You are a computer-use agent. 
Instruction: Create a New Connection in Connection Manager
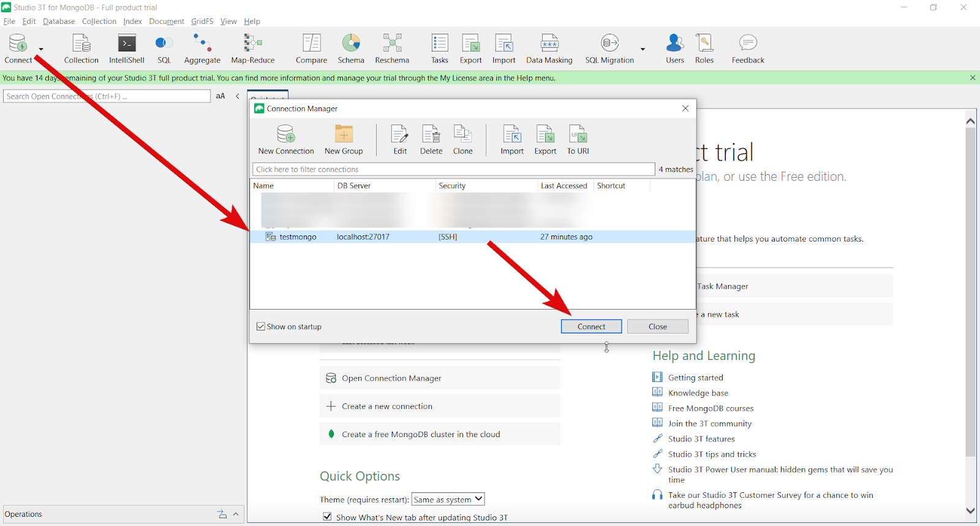pyautogui.click(x=286, y=140)
